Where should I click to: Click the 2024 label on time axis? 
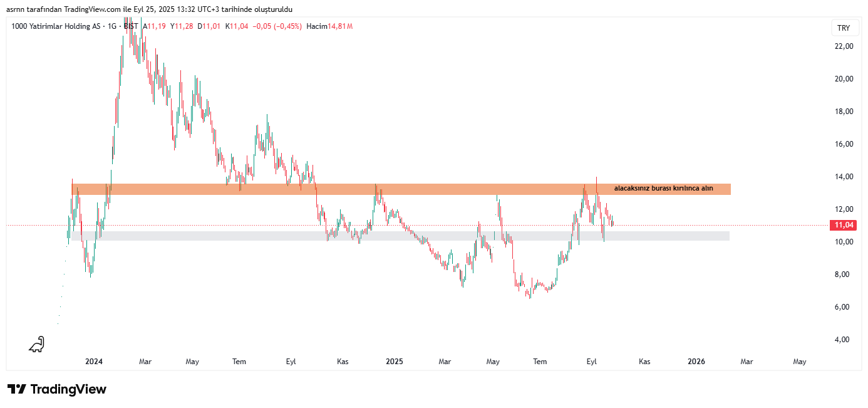(x=94, y=362)
